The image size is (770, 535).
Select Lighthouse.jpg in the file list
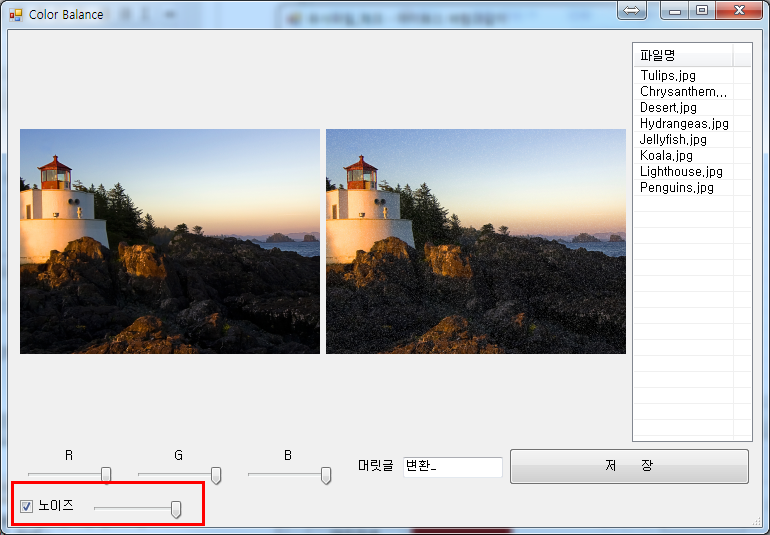click(x=683, y=171)
